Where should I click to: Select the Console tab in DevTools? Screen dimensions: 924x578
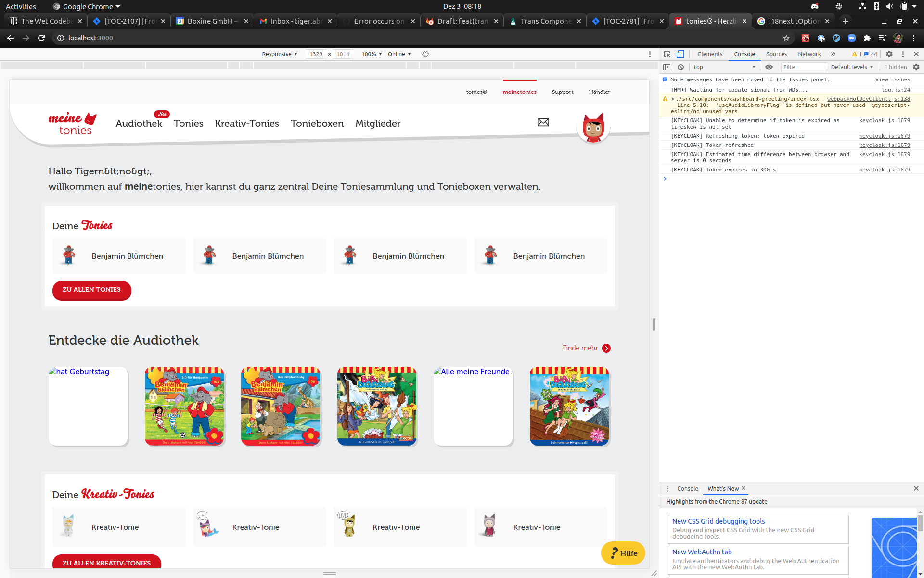point(744,54)
